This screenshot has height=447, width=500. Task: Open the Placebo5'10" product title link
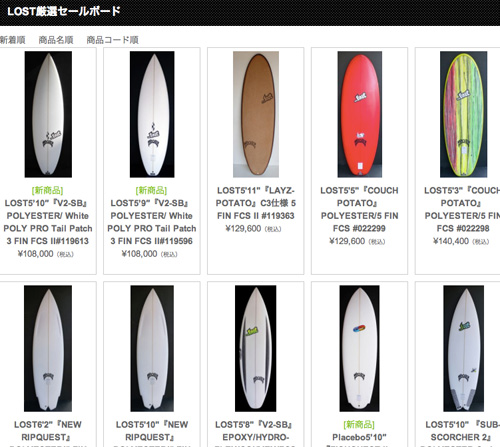point(359,437)
